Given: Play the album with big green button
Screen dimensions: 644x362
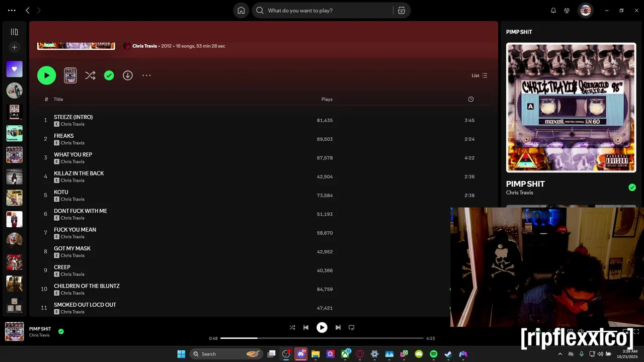Looking at the screenshot, I should pos(46,75).
